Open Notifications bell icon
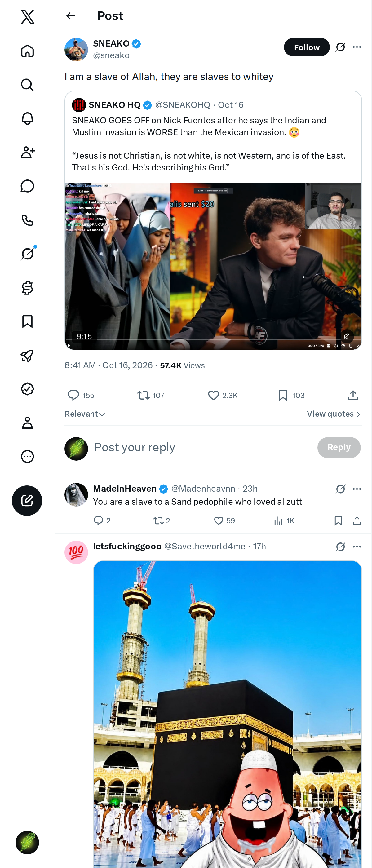The height and width of the screenshot is (868, 372). (x=27, y=118)
